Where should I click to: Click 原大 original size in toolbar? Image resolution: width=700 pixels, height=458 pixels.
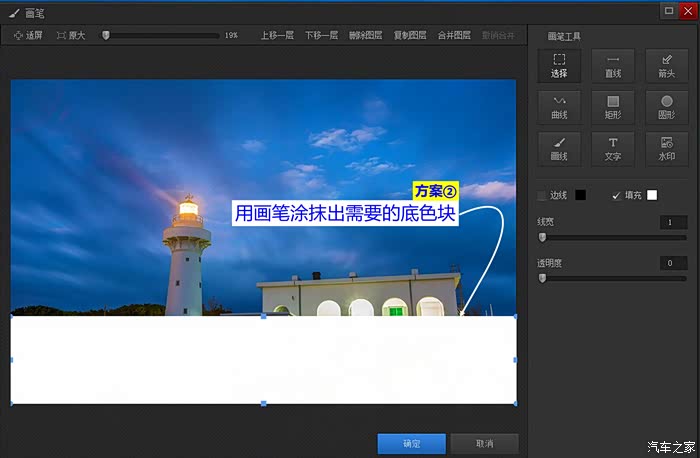pyautogui.click(x=71, y=35)
